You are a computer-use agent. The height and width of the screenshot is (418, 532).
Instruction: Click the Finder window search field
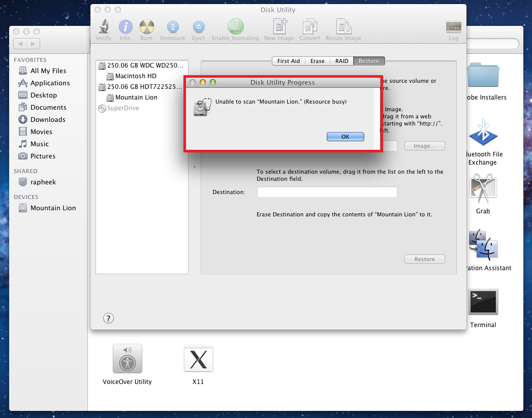[x=493, y=44]
